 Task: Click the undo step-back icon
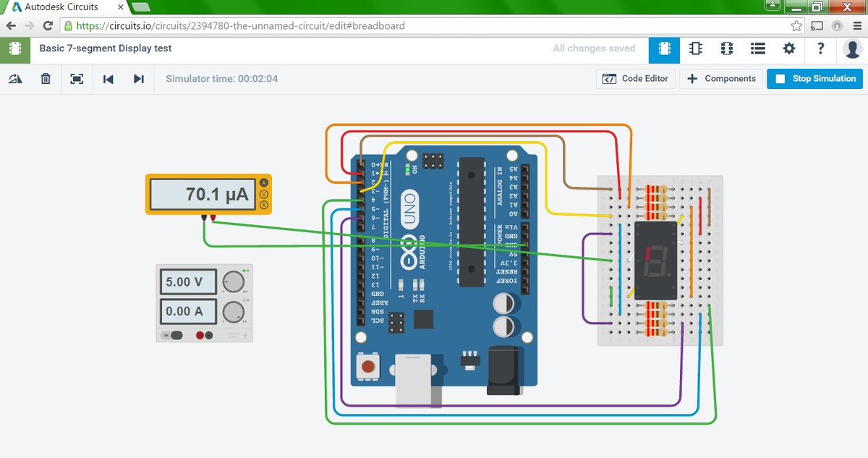pos(109,79)
